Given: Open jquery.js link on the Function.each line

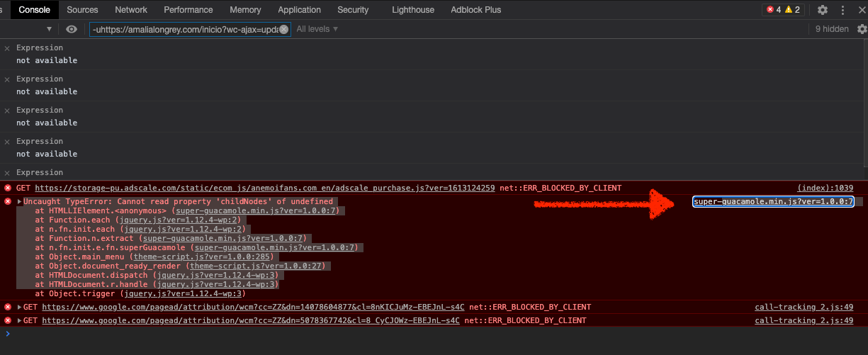Looking at the screenshot, I should click(x=182, y=220).
